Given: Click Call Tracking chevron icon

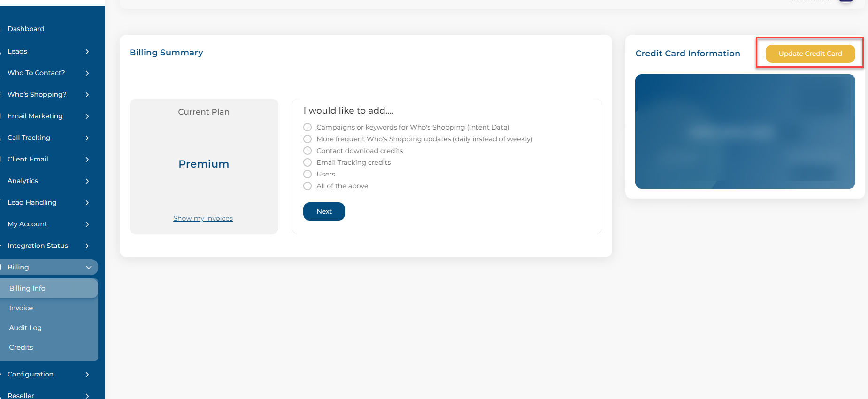Looking at the screenshot, I should click(x=87, y=138).
